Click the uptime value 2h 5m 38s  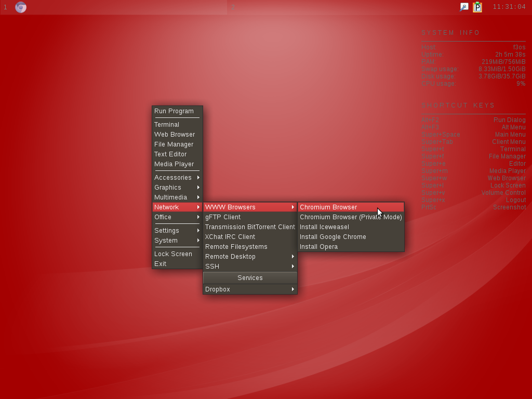click(510, 54)
